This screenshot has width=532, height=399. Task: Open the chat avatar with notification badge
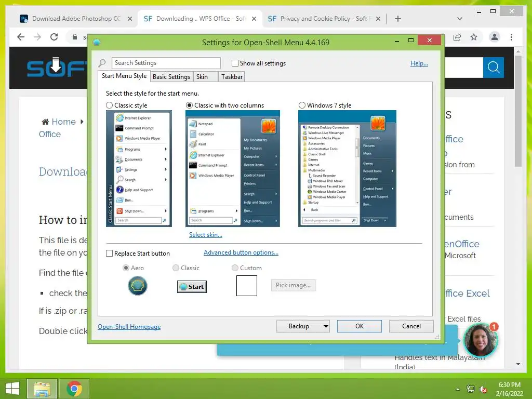481,340
